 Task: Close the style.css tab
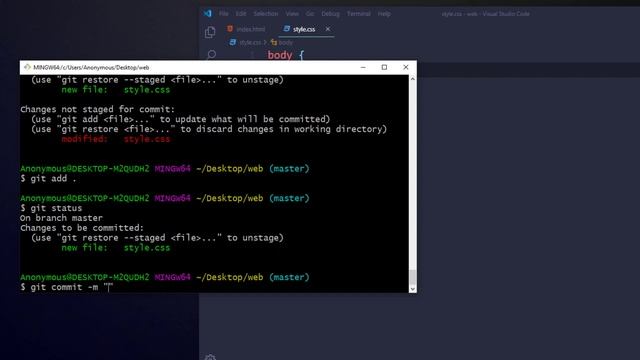click(x=328, y=29)
